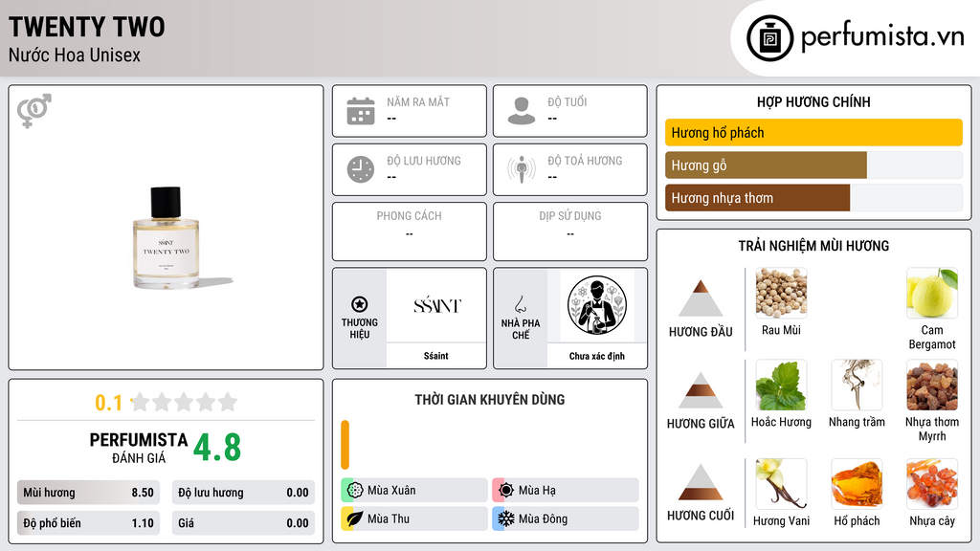Viewport: 980px width, 551px height.
Task: Click the Chưa xác định perfumer label
Action: click(x=597, y=356)
